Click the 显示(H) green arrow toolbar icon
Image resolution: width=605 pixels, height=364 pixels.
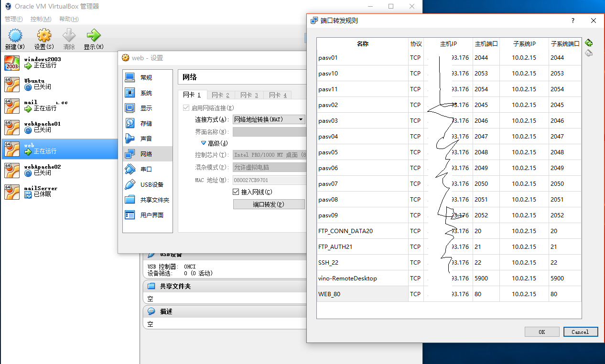(93, 39)
